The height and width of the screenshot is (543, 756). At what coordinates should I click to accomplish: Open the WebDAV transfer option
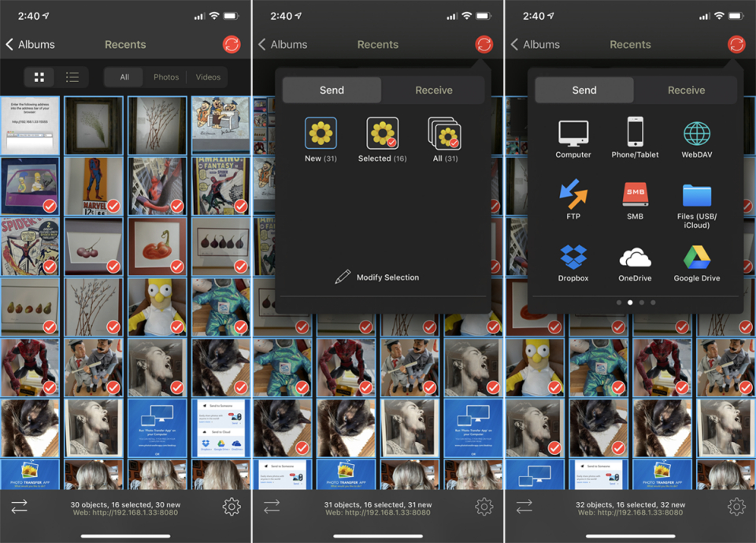tap(697, 139)
